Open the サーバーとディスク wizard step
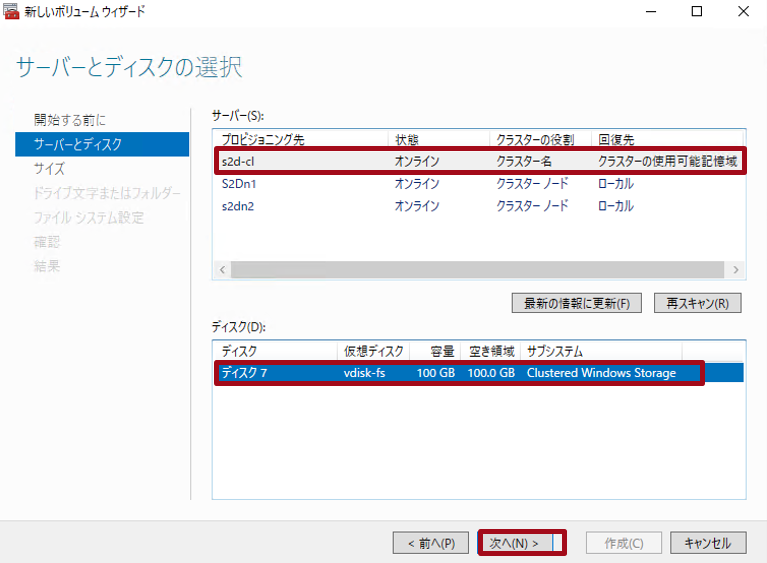Viewport: 767px width, 563px height. [x=78, y=144]
